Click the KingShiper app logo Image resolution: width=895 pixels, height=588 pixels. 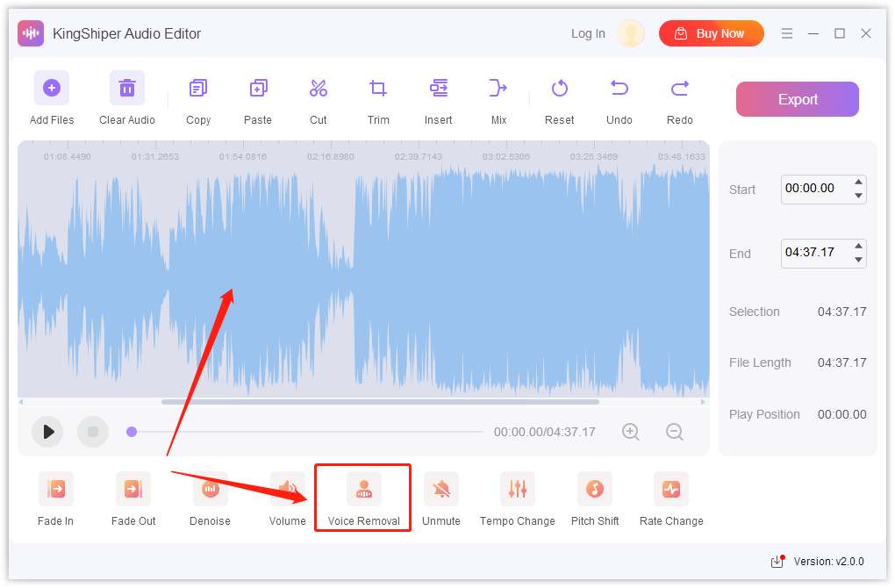click(31, 33)
